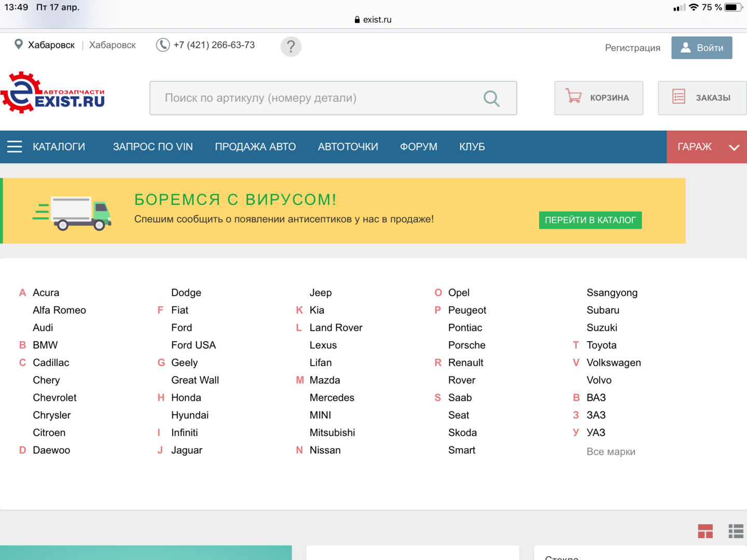Choose the Jaguar brand

[x=187, y=450]
